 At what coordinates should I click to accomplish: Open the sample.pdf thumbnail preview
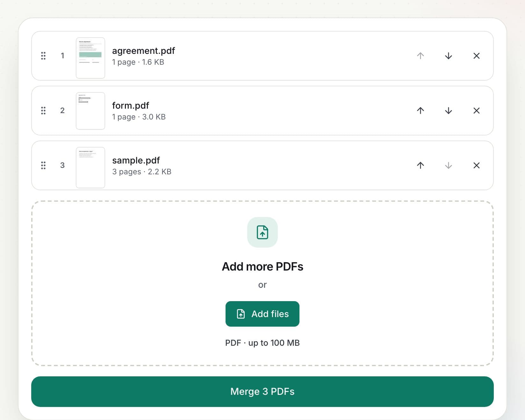90,168
